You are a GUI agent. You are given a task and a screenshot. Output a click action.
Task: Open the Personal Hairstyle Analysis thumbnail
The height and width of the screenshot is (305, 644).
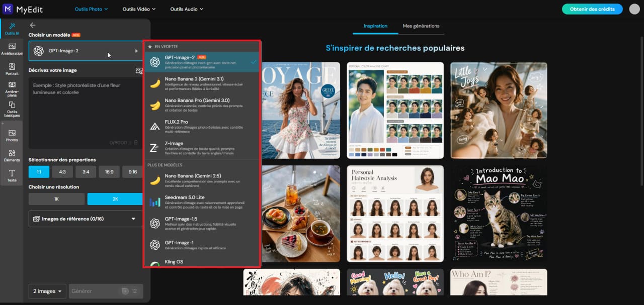click(395, 214)
